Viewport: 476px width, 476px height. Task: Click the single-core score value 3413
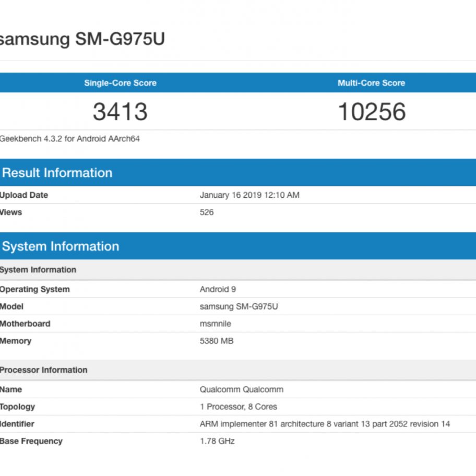(x=120, y=112)
